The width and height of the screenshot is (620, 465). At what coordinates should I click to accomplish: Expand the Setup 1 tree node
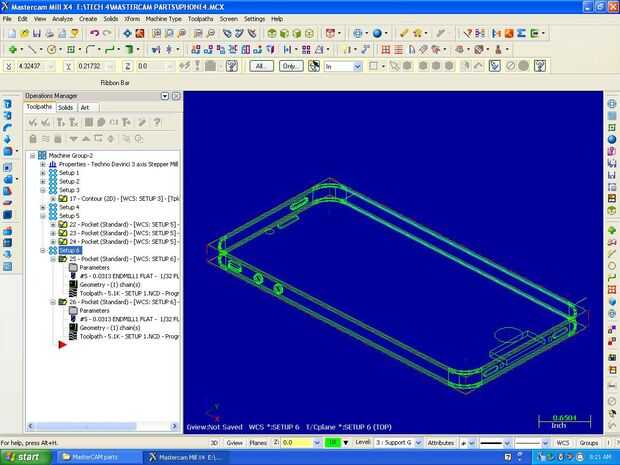tap(43, 173)
